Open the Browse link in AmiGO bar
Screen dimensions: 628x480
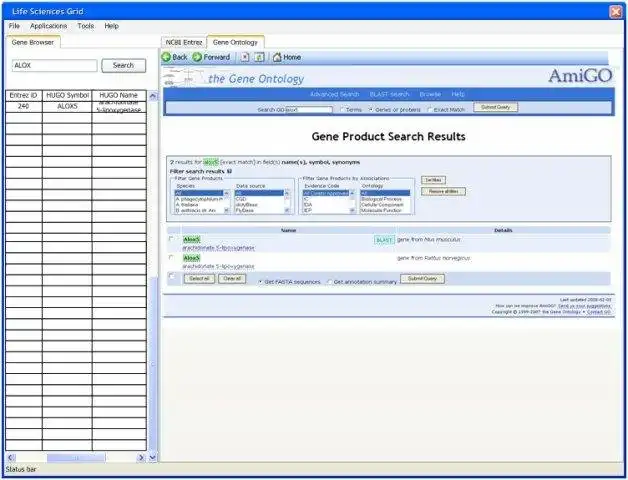pyautogui.click(x=430, y=94)
